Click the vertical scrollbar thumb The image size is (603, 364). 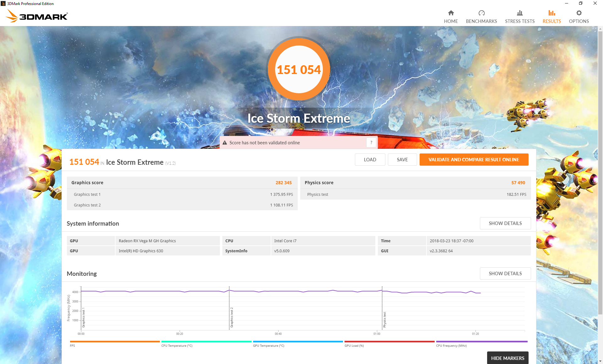[x=600, y=173]
